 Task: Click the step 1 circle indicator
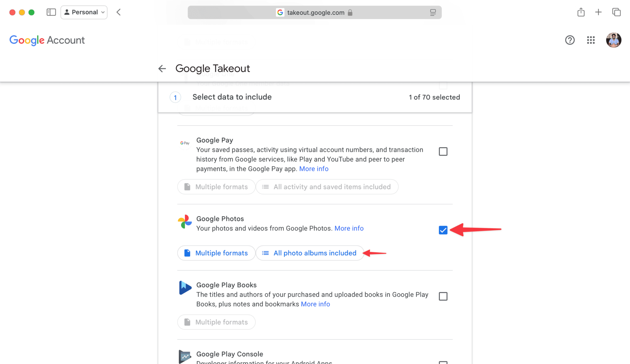(175, 97)
